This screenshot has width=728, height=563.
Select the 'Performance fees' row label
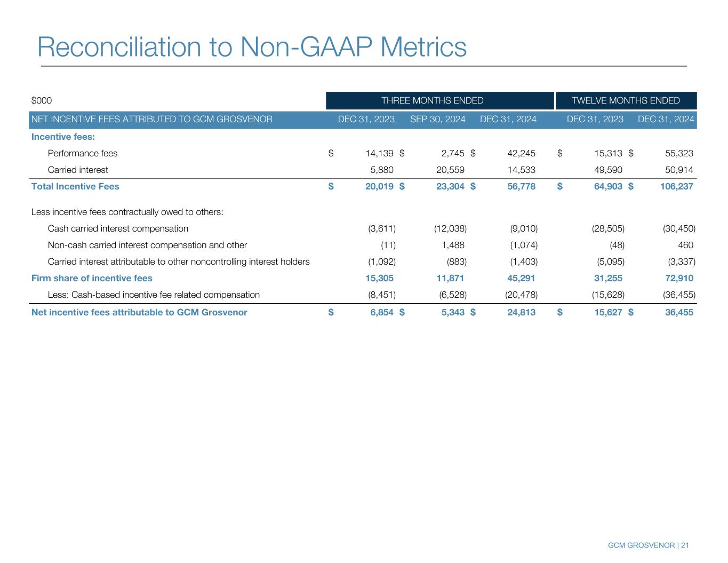(83, 154)
